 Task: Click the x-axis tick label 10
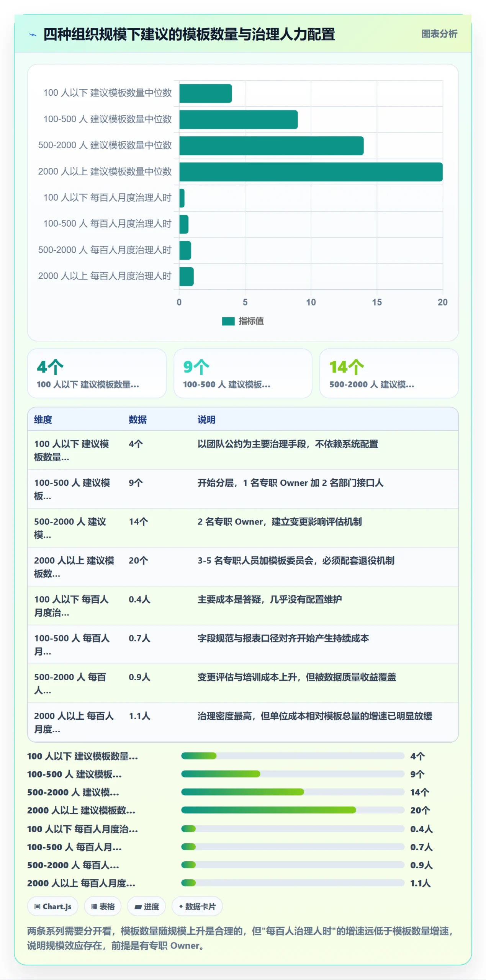311,302
